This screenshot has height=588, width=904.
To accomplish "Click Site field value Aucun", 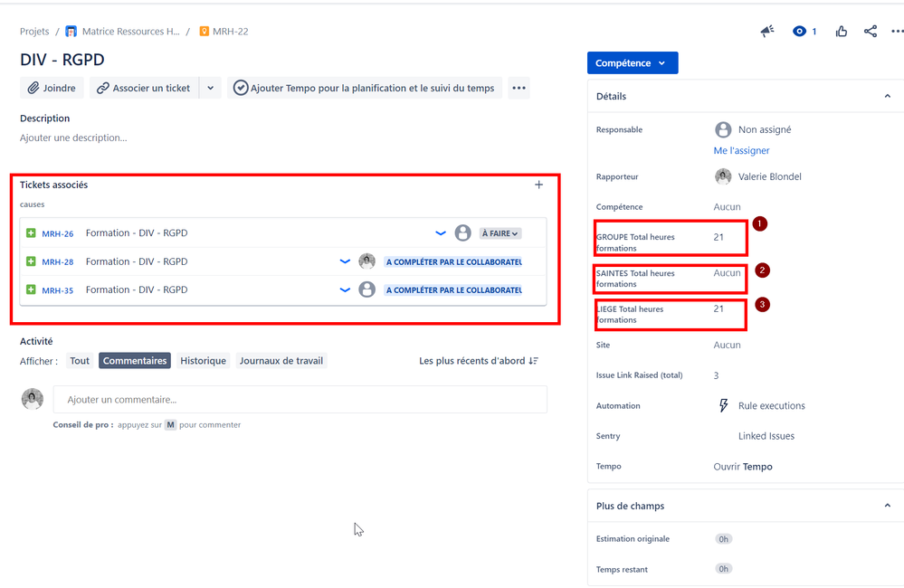I will 727,345.
